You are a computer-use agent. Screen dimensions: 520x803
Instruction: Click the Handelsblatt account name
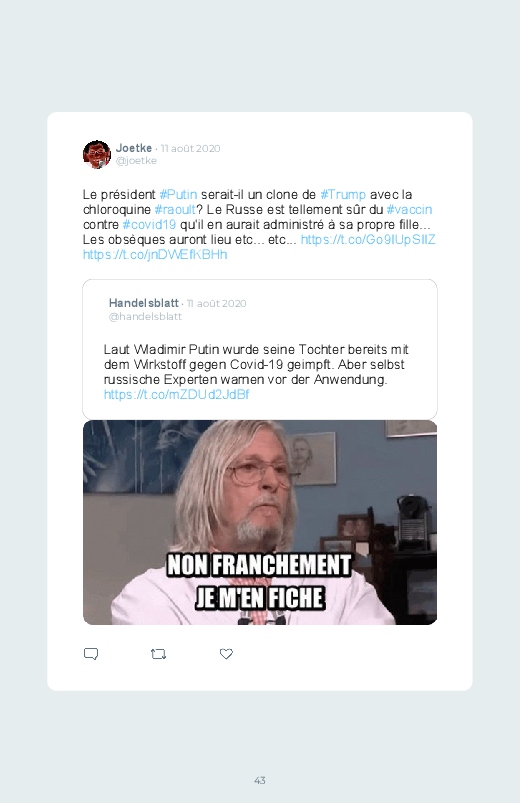coord(143,303)
